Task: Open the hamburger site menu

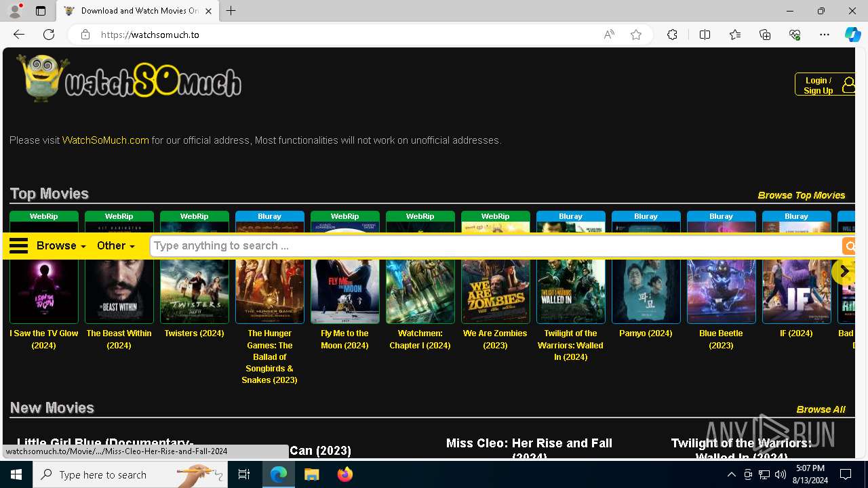Action: click(x=19, y=245)
